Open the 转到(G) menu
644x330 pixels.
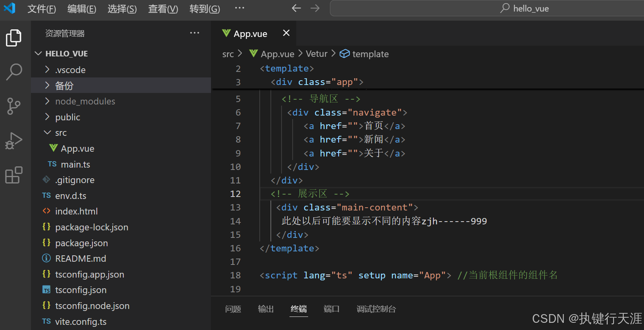point(205,9)
